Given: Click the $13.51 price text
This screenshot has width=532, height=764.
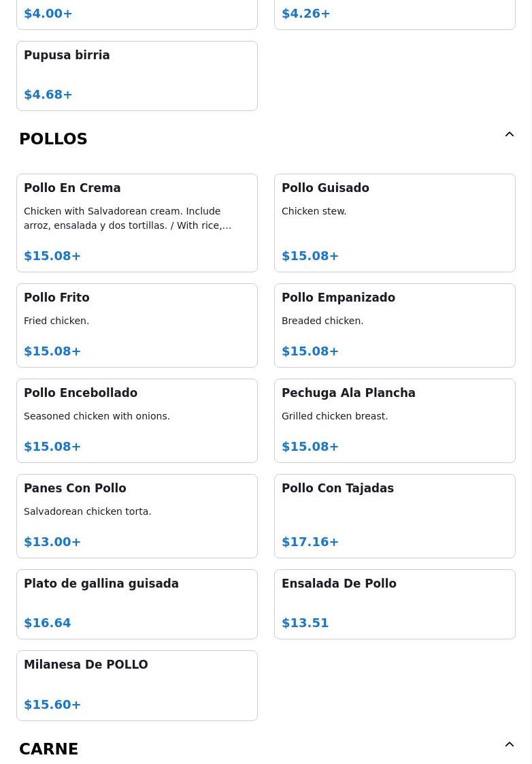Looking at the screenshot, I should (x=305, y=622).
